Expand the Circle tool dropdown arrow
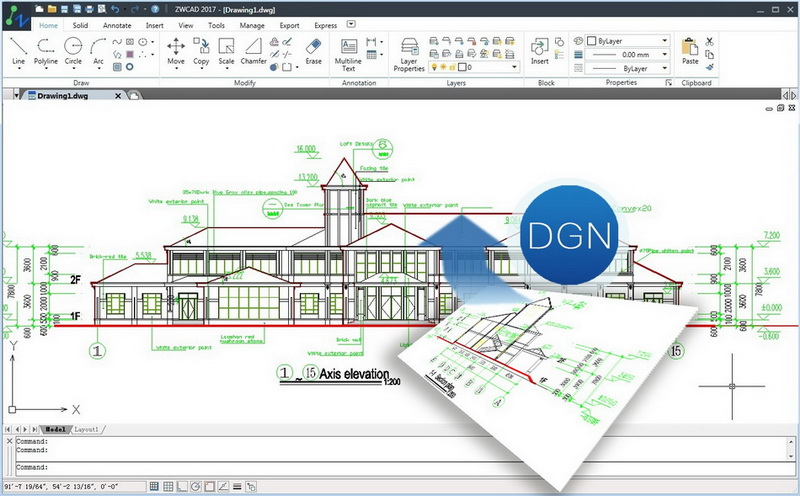Image resolution: width=800 pixels, height=496 pixels. (73, 68)
